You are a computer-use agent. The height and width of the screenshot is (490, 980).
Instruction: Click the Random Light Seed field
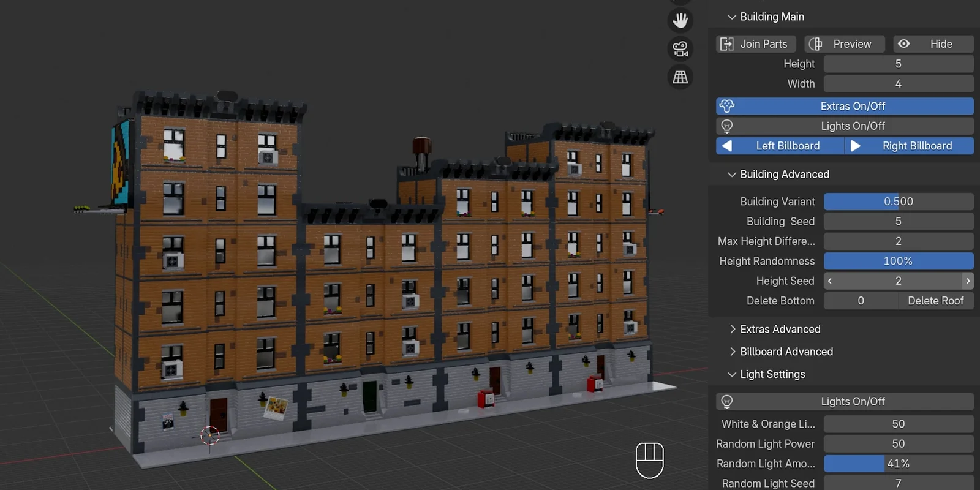point(899,483)
